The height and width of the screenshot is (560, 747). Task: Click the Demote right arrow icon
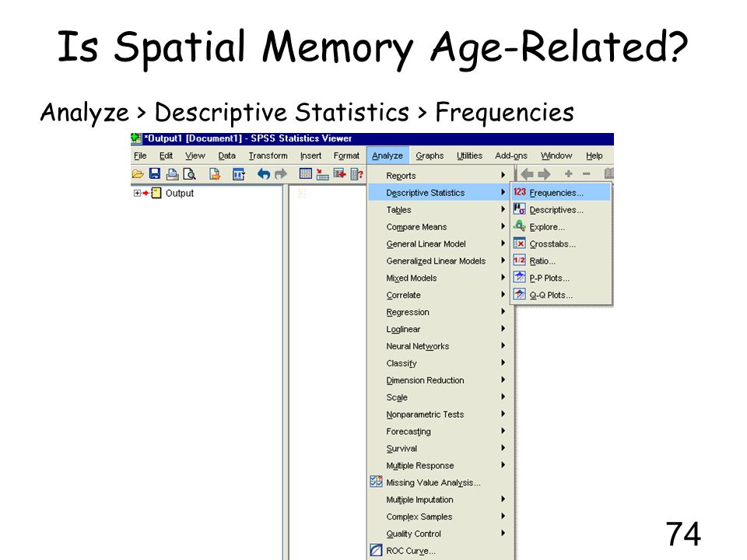coord(544,174)
